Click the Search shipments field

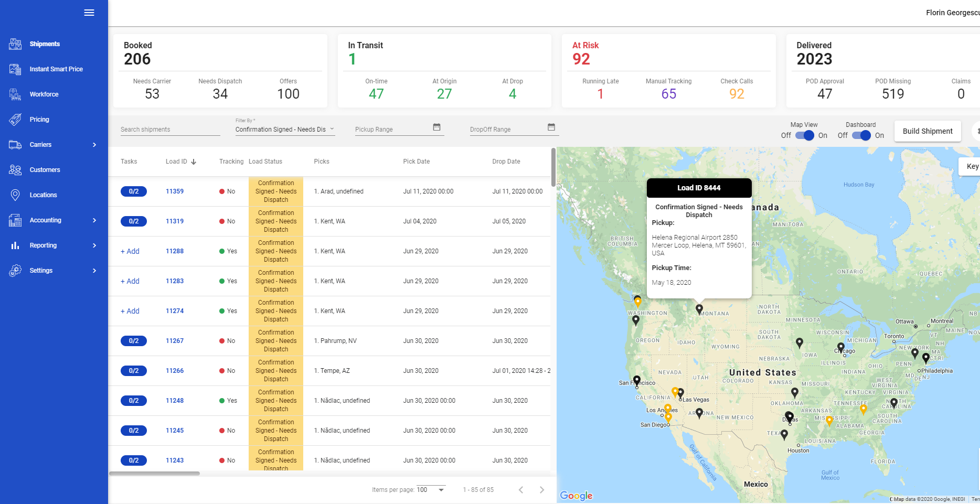170,130
